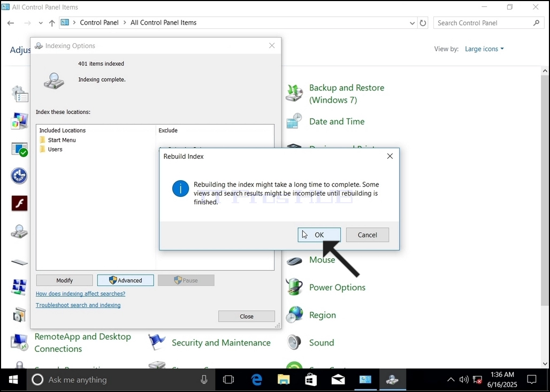550x392 pixels.
Task: Select the Start Menu folder in Included Locations
Action: tap(58, 140)
